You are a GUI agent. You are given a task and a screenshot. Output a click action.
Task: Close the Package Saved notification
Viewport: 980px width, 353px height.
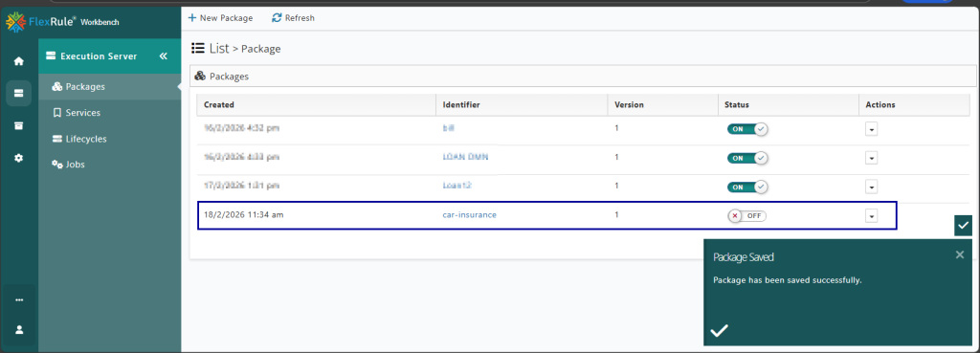(960, 254)
